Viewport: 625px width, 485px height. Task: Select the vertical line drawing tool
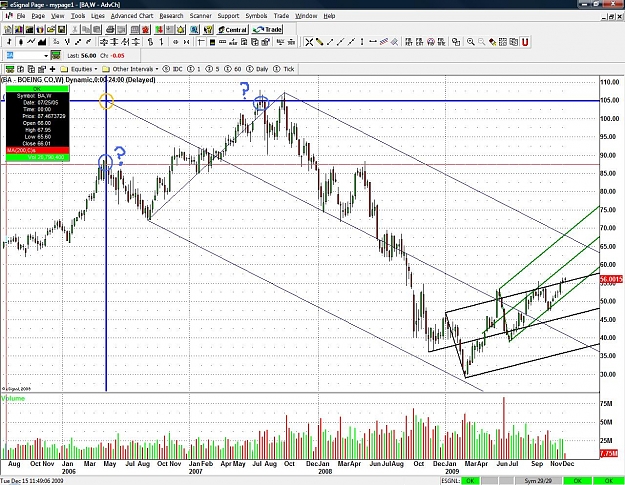click(362, 42)
